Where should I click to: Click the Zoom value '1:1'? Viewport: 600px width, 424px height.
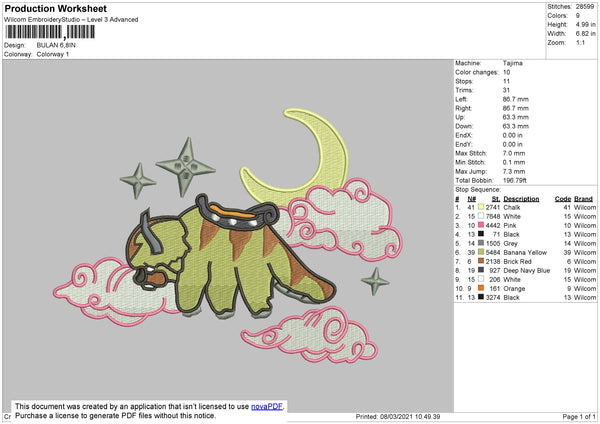[x=580, y=43]
